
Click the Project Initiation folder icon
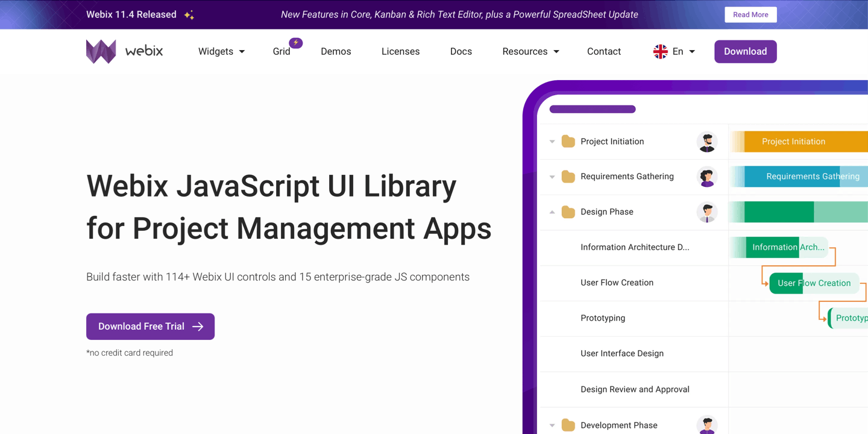coord(568,142)
